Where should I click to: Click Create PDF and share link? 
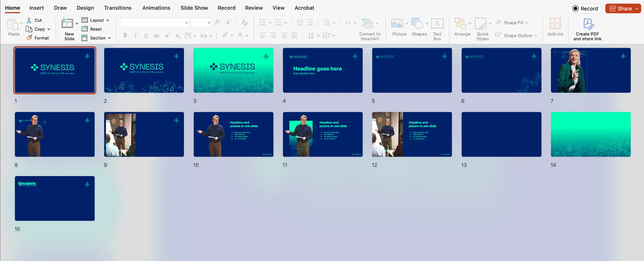point(587,30)
